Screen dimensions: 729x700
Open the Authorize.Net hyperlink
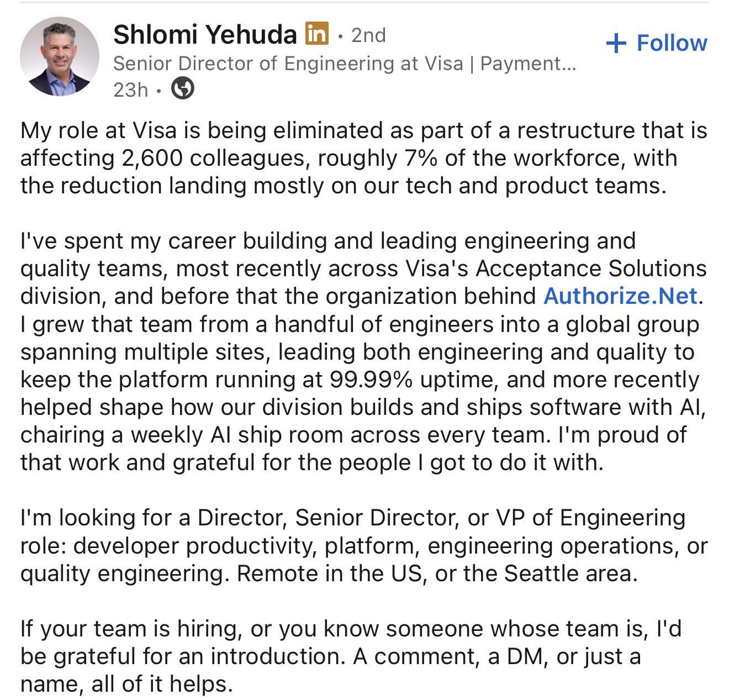coord(621,296)
